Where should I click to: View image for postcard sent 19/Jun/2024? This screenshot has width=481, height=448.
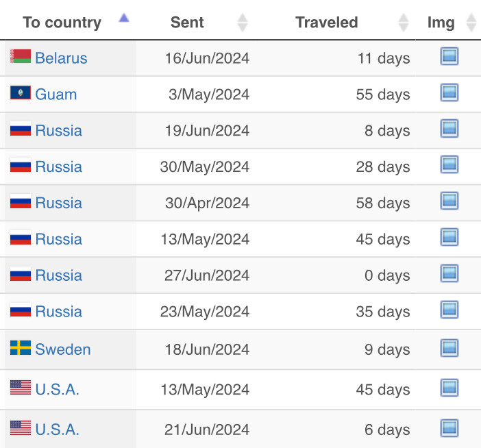pos(449,129)
